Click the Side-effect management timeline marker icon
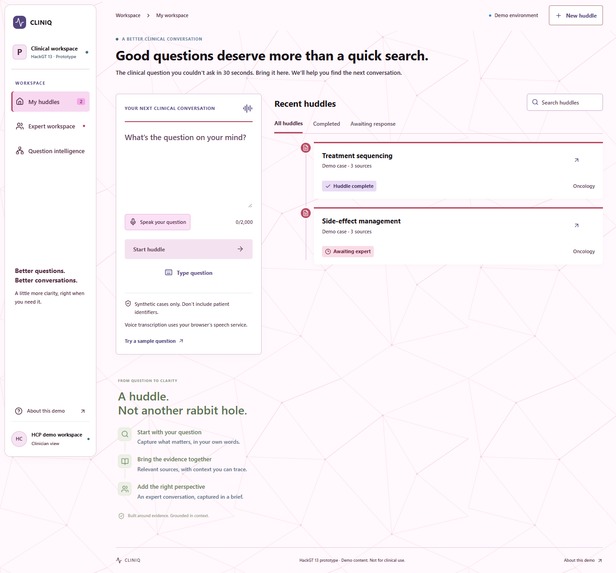This screenshot has height=573, width=616. [x=306, y=213]
